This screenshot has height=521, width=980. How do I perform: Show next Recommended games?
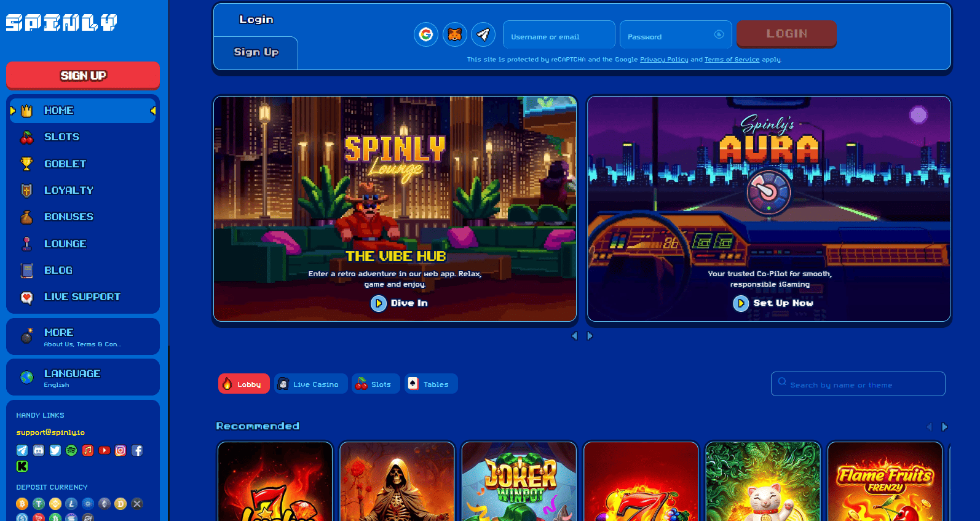pyautogui.click(x=945, y=427)
